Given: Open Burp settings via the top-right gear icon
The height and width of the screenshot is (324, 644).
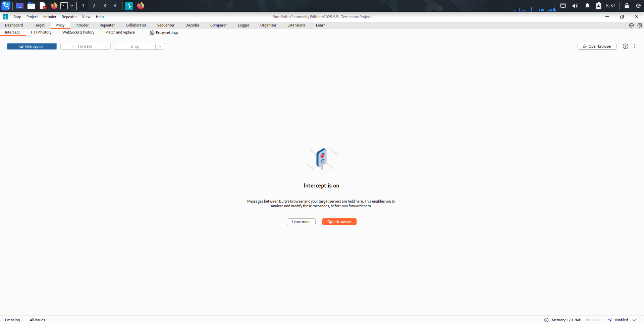Looking at the screenshot, I should click(x=640, y=25).
